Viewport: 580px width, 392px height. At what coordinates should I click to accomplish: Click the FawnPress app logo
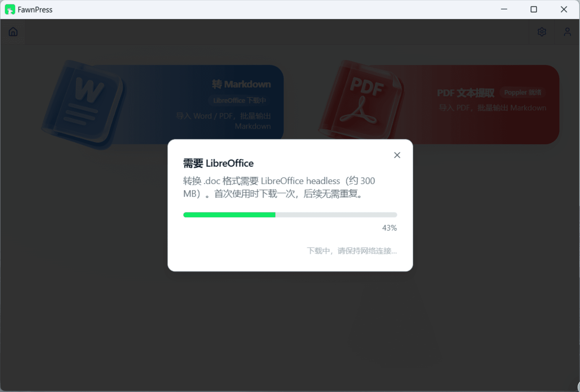click(x=10, y=9)
